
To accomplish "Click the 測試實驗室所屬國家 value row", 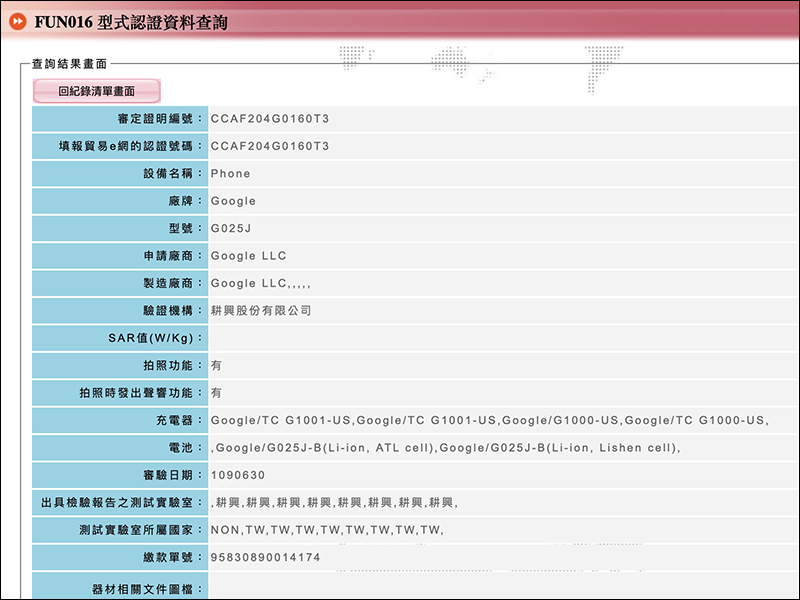I will click(504, 530).
